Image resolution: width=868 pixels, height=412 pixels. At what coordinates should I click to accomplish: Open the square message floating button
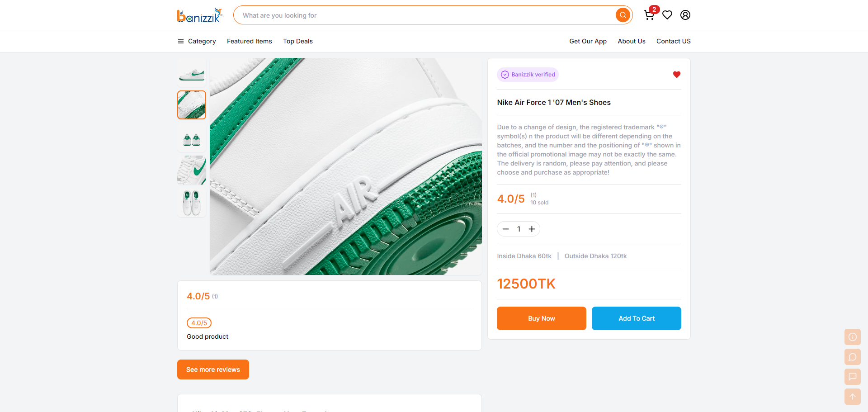point(853,377)
